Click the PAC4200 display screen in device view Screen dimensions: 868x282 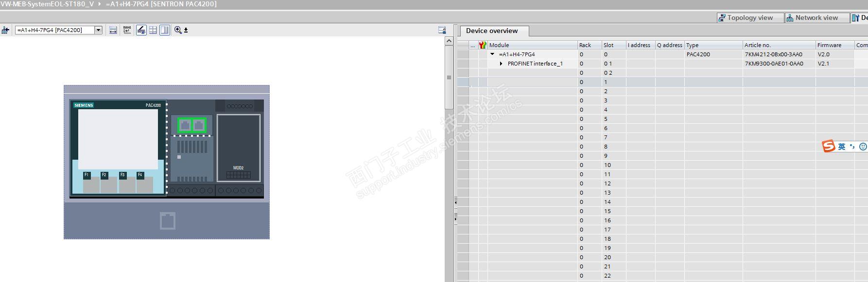point(118,139)
